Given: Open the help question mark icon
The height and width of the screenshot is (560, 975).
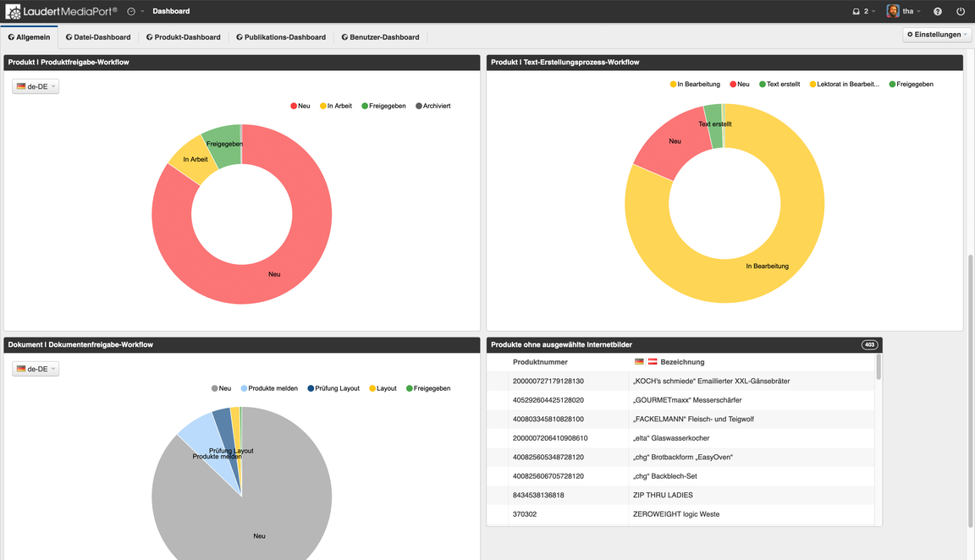Looking at the screenshot, I should pos(937,12).
